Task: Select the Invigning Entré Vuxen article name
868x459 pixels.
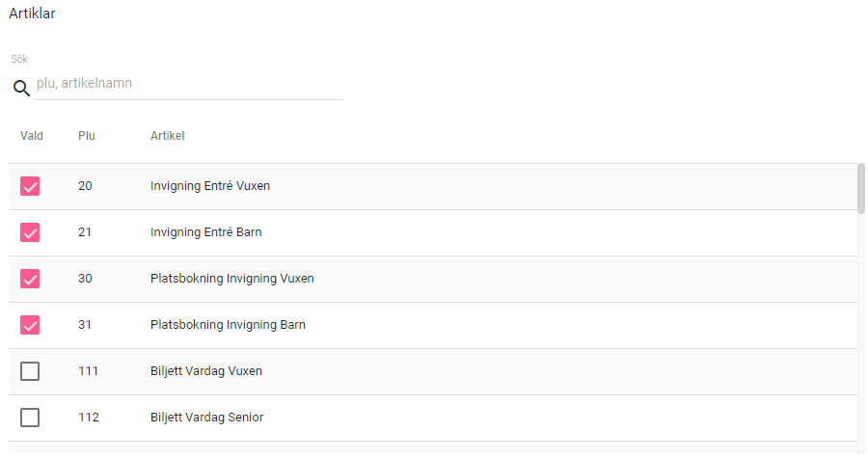Action: (x=210, y=186)
